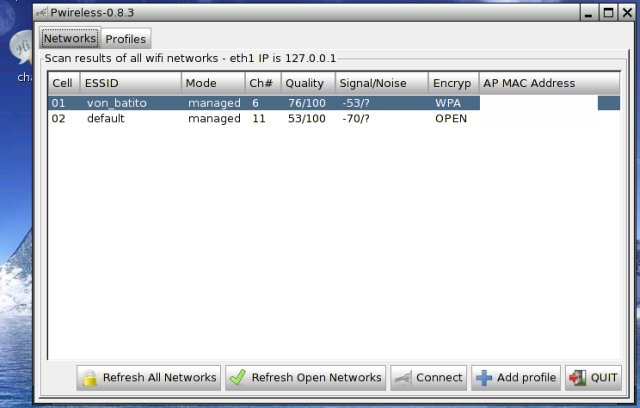Open the chat desktop icon
This screenshot has width=640, height=408.
(21, 55)
